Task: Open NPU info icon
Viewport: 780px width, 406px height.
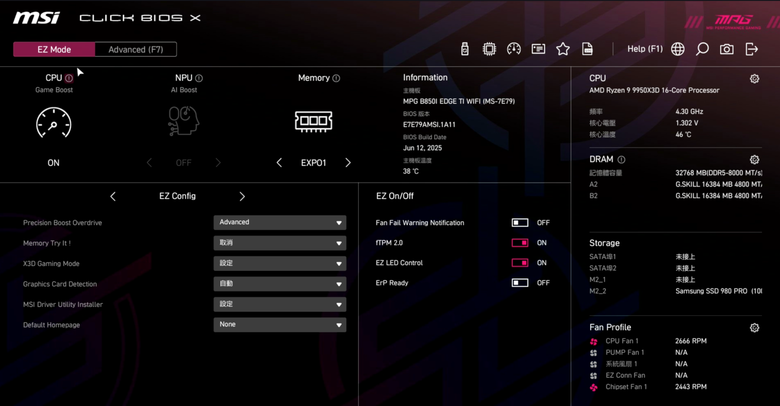Action: coord(199,78)
